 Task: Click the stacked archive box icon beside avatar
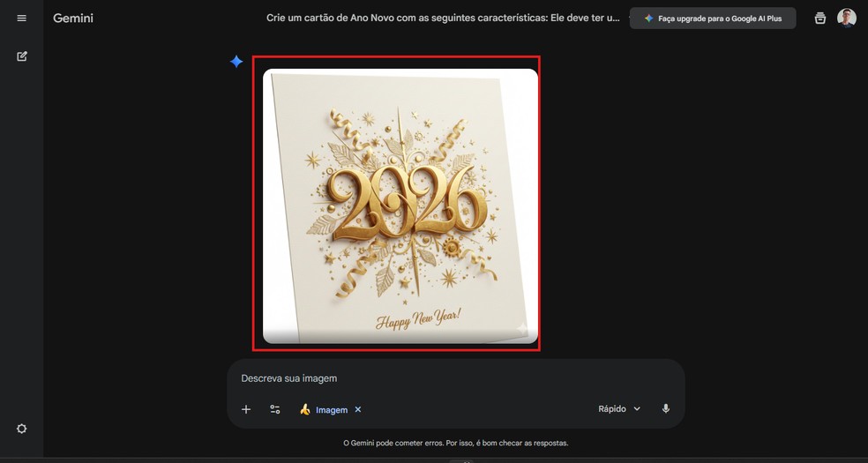point(820,19)
